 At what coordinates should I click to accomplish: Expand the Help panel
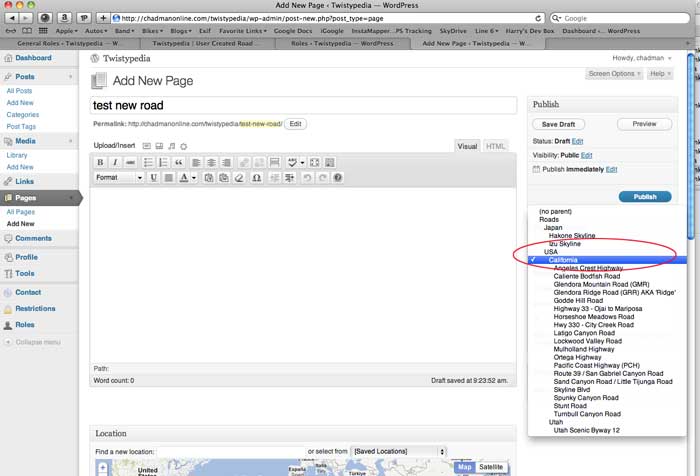coord(660,74)
